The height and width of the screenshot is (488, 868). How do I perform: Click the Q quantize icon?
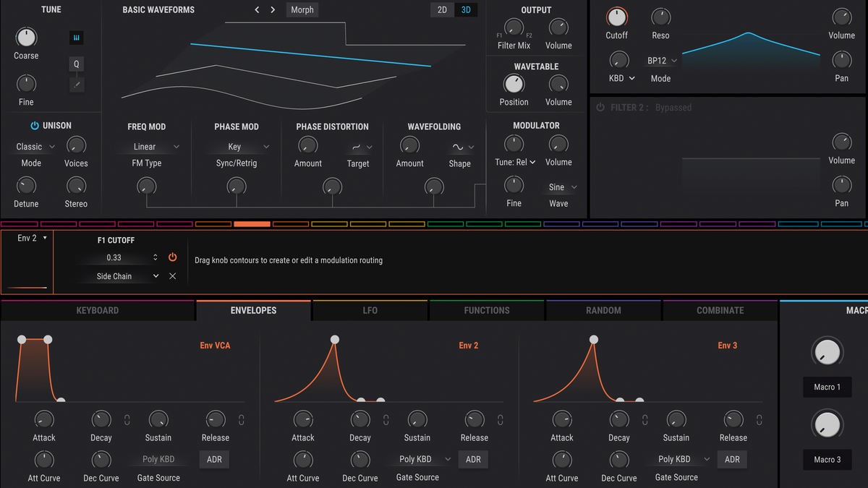76,64
